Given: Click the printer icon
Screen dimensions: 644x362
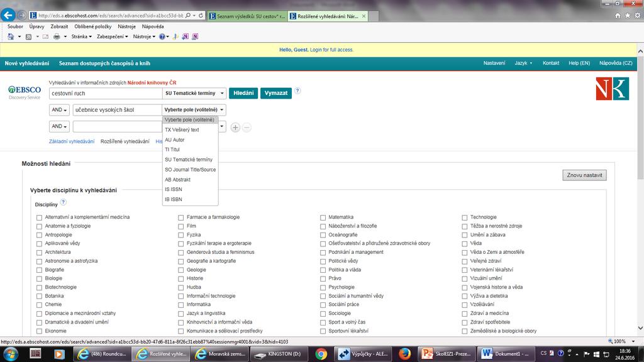Looking at the screenshot, I should tap(57, 36).
